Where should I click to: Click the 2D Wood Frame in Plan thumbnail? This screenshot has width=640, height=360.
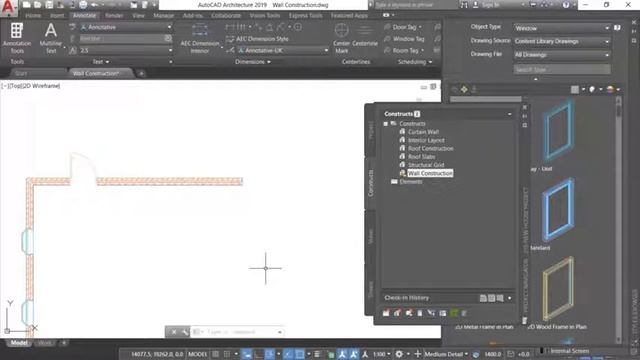[558, 288]
